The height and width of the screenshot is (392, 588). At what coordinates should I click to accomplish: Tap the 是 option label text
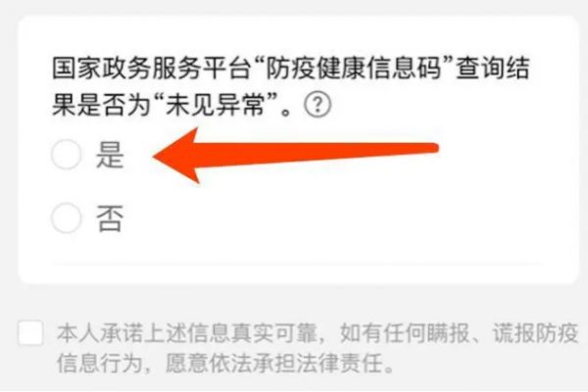pyautogui.click(x=110, y=155)
